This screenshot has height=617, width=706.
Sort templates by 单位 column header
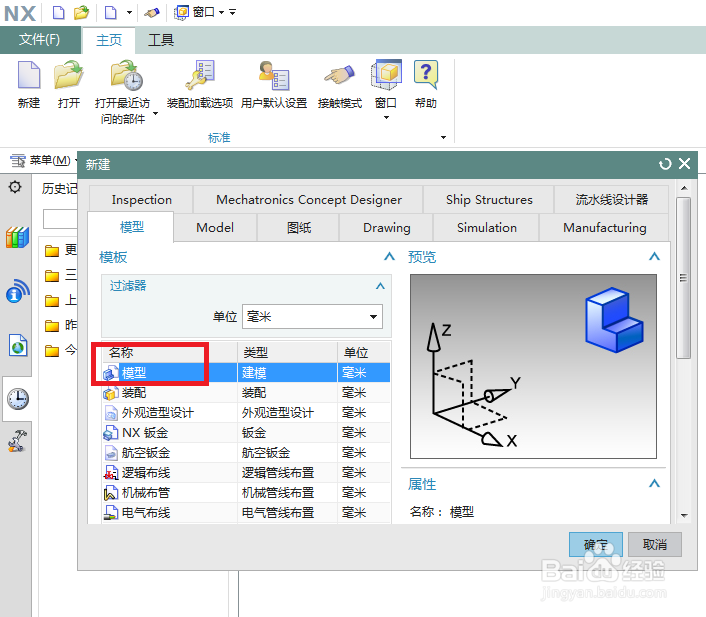[x=364, y=352]
